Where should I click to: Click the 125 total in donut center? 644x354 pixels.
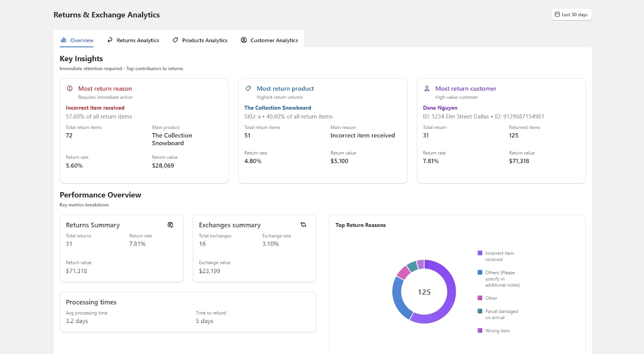pyautogui.click(x=424, y=292)
